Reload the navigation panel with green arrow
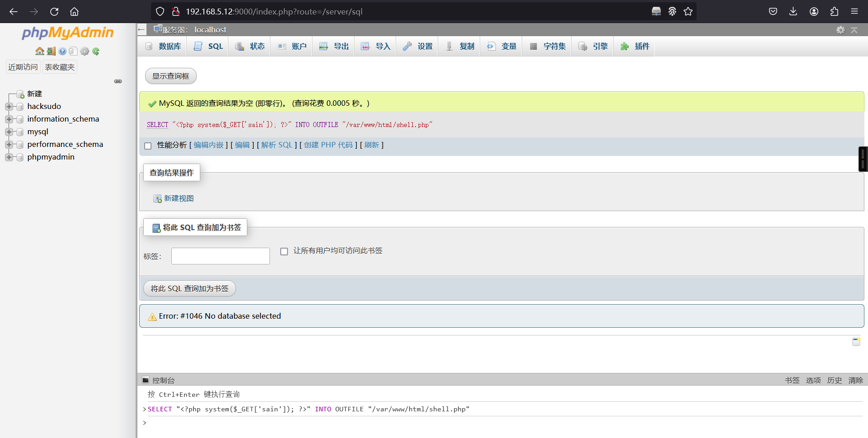 pyautogui.click(x=96, y=52)
